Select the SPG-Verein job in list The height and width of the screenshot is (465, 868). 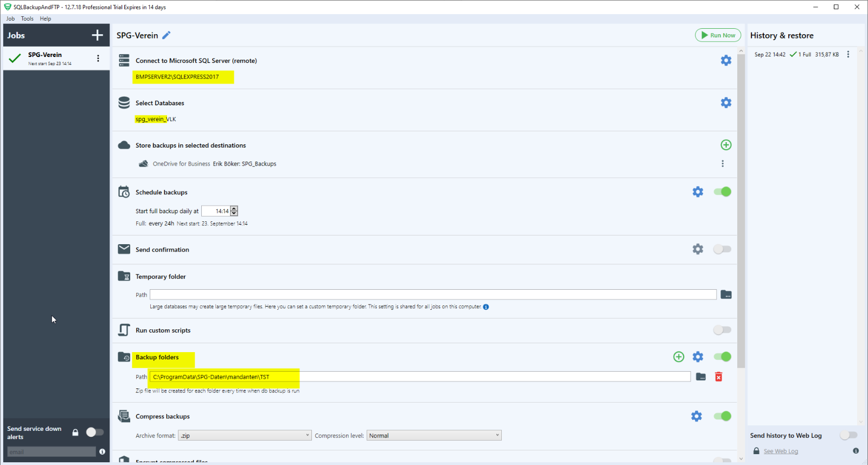(x=56, y=58)
